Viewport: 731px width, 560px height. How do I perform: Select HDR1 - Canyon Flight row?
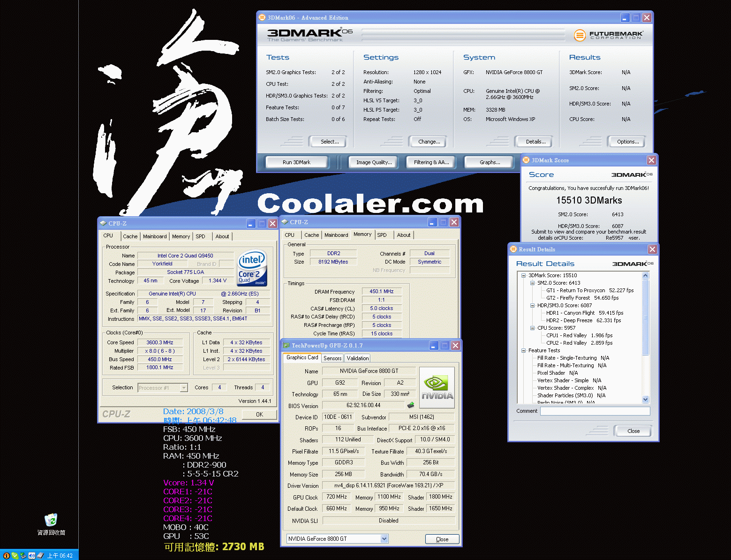[x=585, y=313]
